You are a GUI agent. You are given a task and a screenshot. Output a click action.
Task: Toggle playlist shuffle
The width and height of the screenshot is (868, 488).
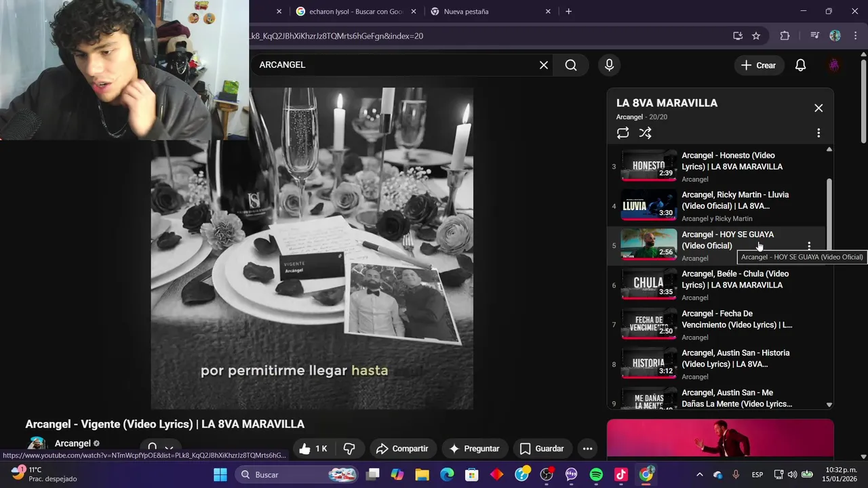tap(645, 133)
